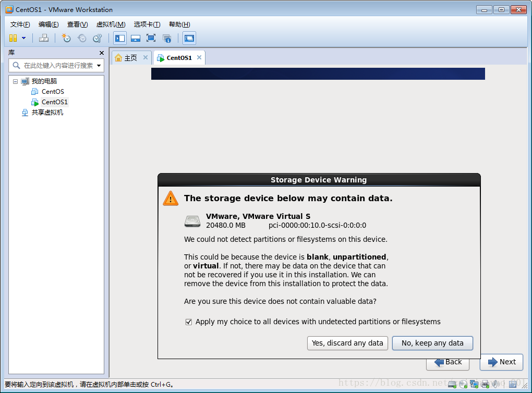Viewport: 532px width, 393px height.
Task: Click the sound card status icon
Action: click(495, 384)
